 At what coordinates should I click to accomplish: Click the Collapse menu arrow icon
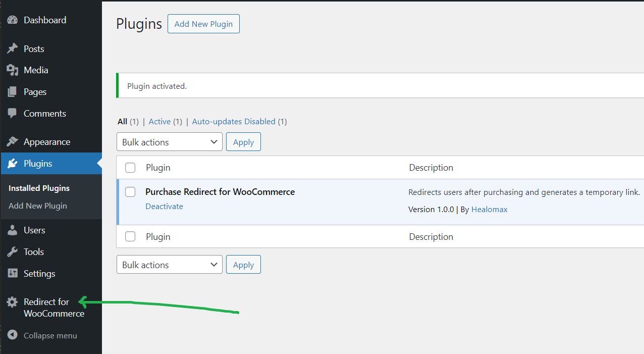click(x=12, y=335)
